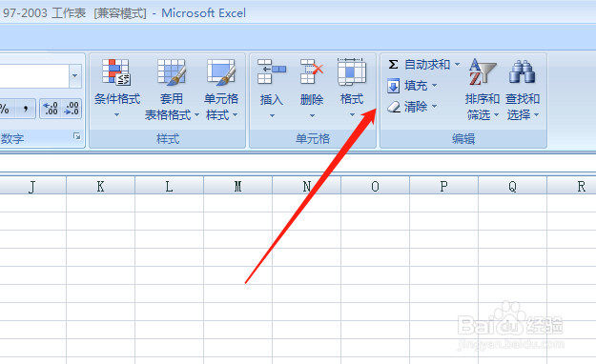596x364 pixels.
Task: Click the Find & Select (查找和选择) binoculars icon
Action: [522, 72]
